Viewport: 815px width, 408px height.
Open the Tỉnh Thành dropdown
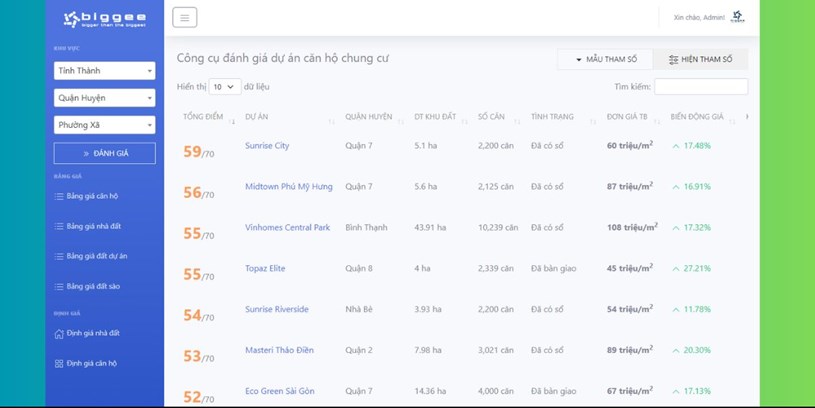[104, 71]
